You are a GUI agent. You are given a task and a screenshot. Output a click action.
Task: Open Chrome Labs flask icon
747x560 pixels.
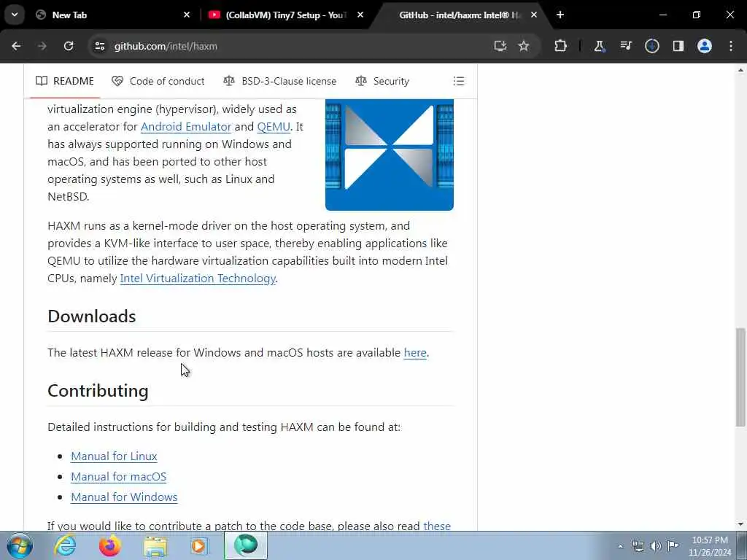[600, 46]
